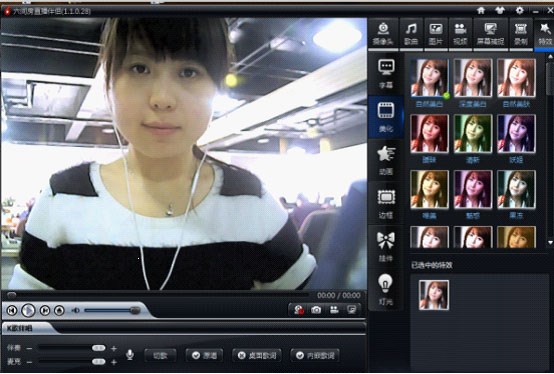Open the camera (摄像头) source tab
554x374 pixels.
383,34
